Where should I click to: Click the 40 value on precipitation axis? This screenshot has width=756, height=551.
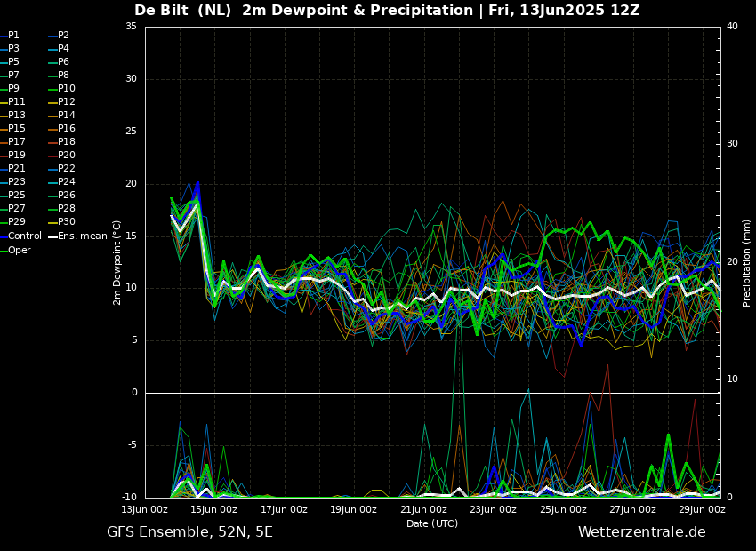pos(732,27)
